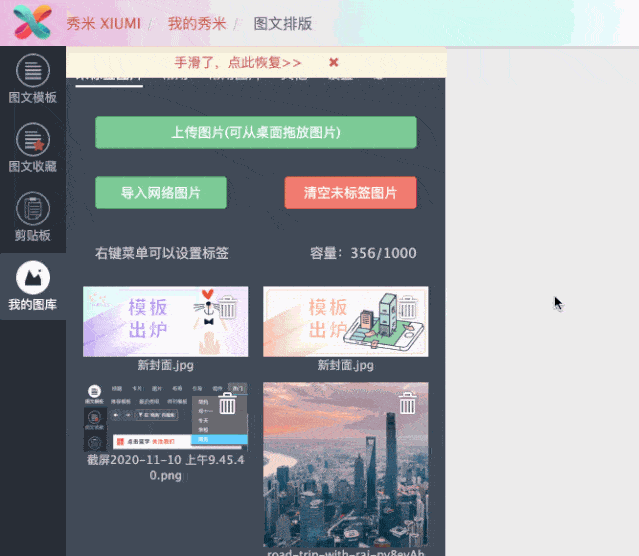The image size is (639, 556).
Task: Open the 剪贴板 clipboard panel
Action: coord(33,217)
